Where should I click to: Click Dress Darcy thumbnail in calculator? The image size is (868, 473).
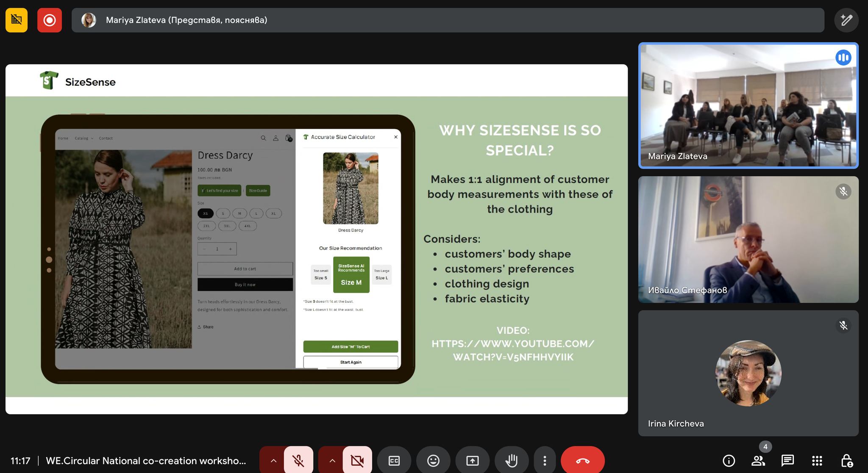(351, 188)
